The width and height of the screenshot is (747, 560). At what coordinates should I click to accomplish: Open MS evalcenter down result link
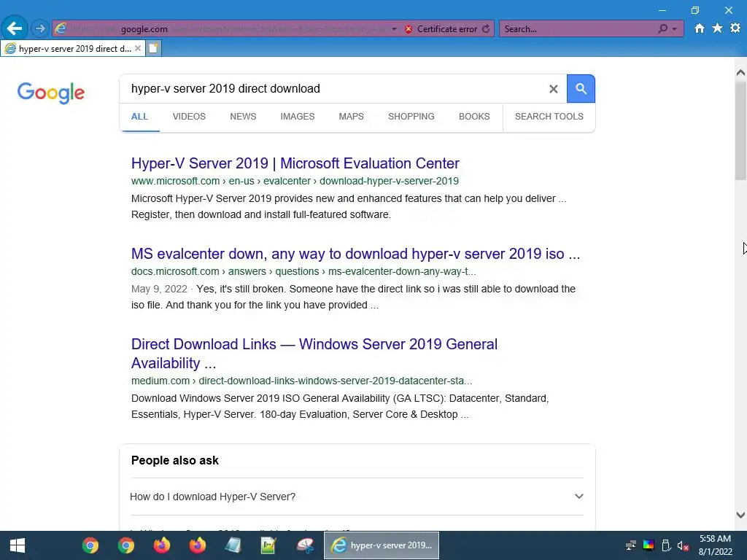coord(355,254)
